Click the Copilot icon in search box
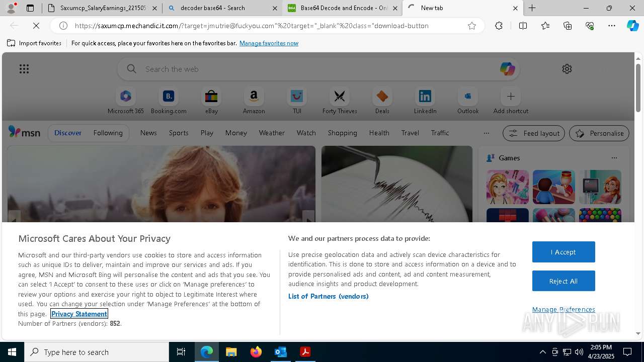 tap(507, 69)
